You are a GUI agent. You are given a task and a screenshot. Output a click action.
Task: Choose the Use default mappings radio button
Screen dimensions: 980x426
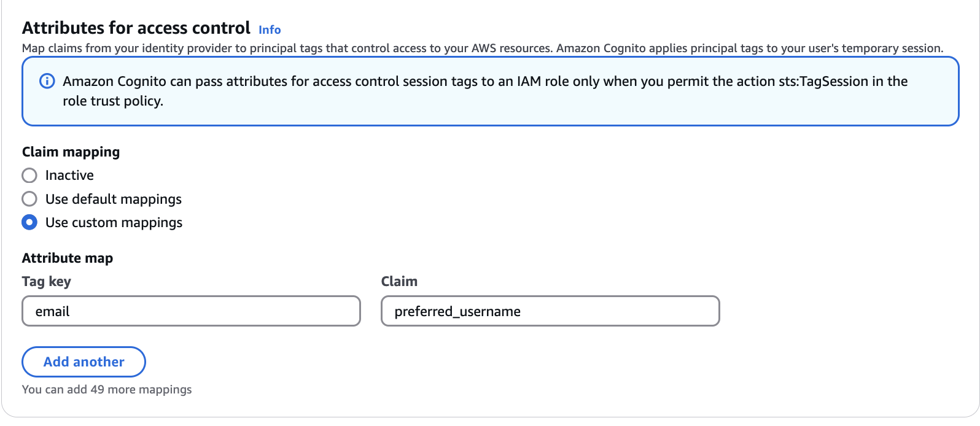29,199
